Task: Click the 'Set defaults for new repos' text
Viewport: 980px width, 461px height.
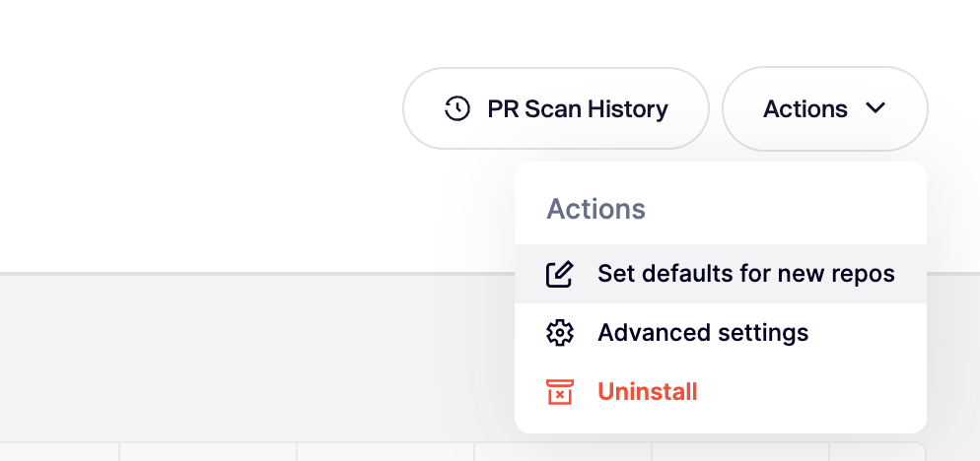Action: coord(745,274)
